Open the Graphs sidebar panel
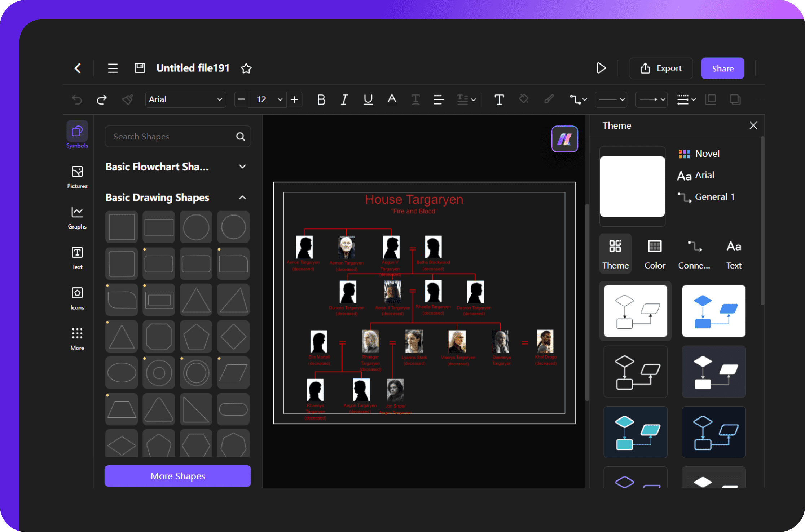Image resolution: width=805 pixels, height=532 pixels. 77,217
